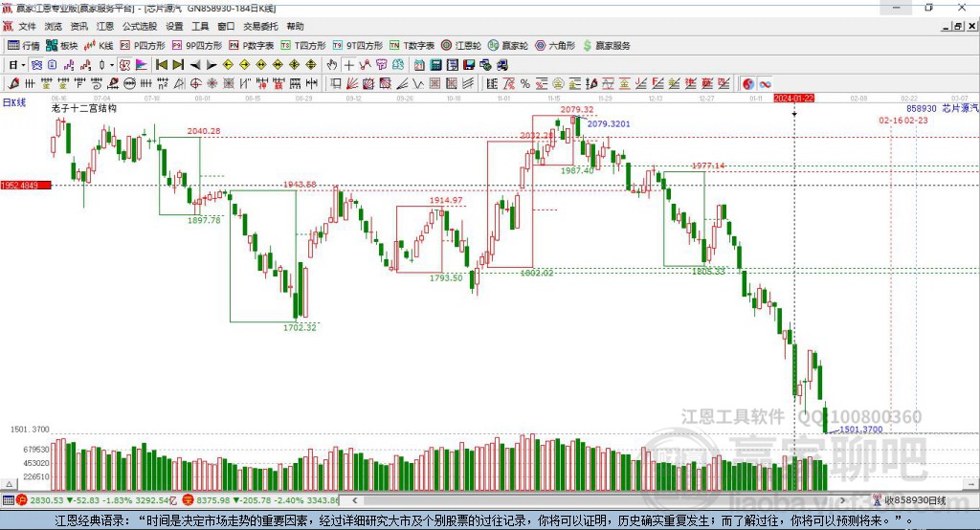Click the yin-yang red-blue icon
980x530 pixels.
pyautogui.click(x=748, y=84)
